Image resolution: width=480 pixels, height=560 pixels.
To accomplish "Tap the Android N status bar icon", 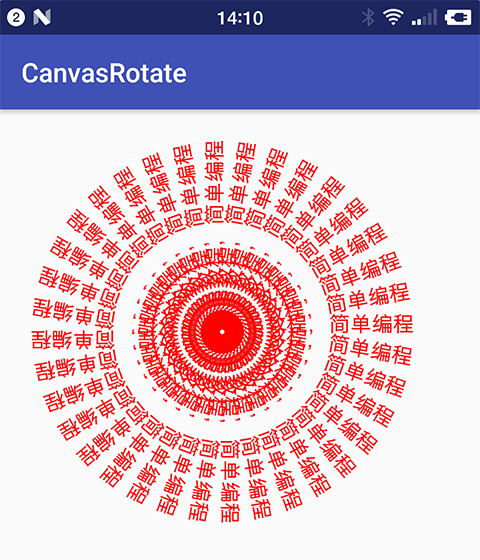I will coord(42,17).
